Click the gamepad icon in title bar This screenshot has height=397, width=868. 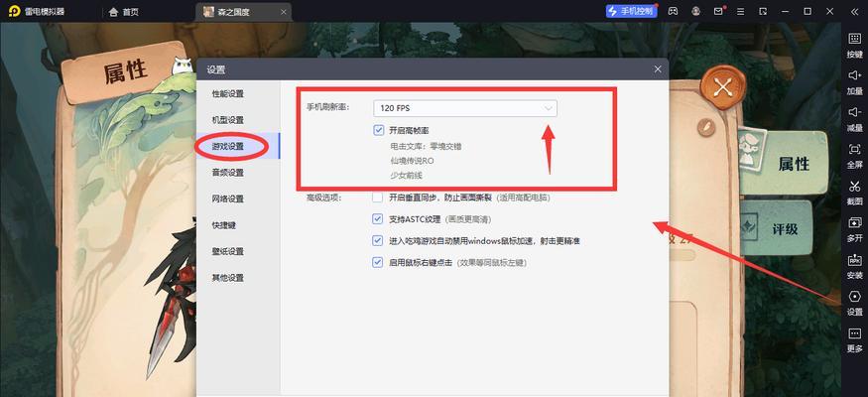[x=673, y=11]
